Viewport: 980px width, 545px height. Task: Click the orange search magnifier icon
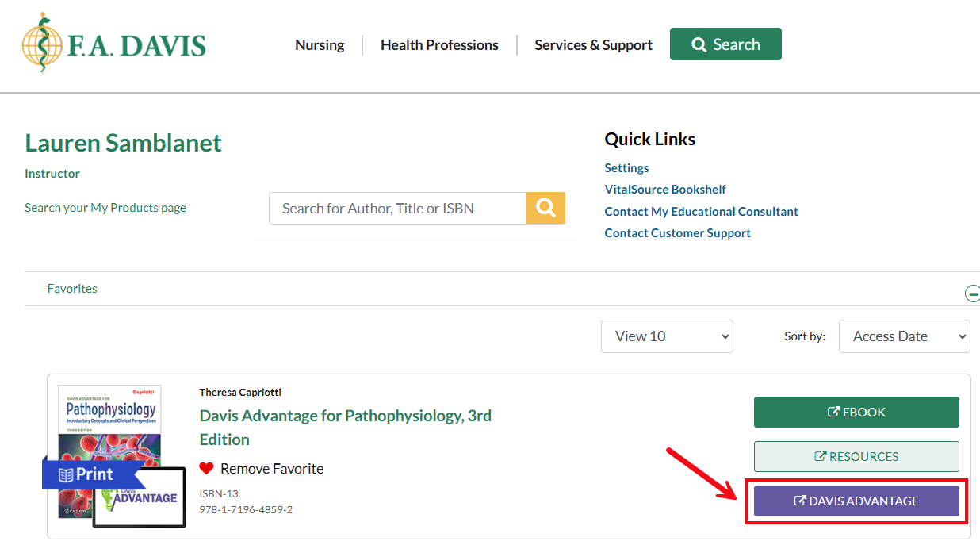point(546,208)
